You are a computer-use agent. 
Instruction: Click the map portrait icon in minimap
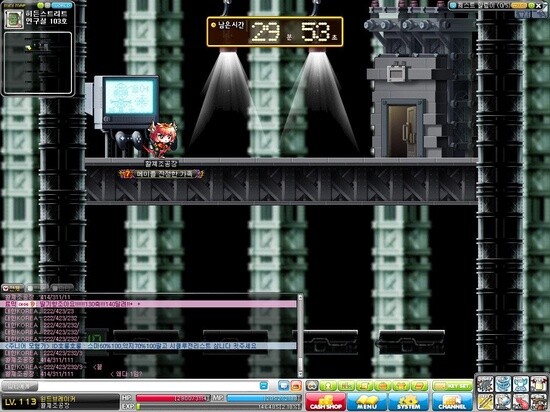click(x=14, y=19)
